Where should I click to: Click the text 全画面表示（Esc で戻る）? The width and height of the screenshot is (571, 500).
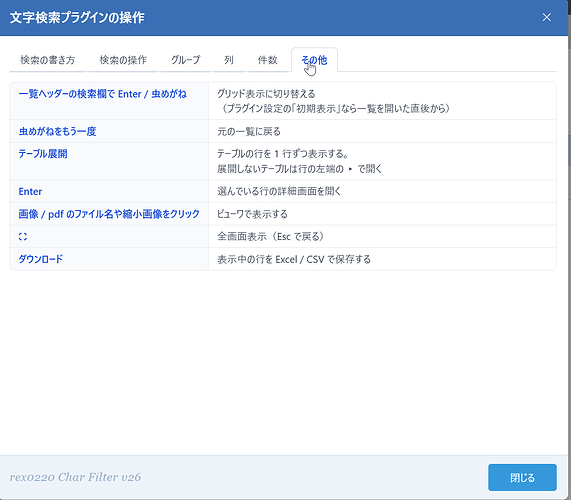[x=271, y=237]
